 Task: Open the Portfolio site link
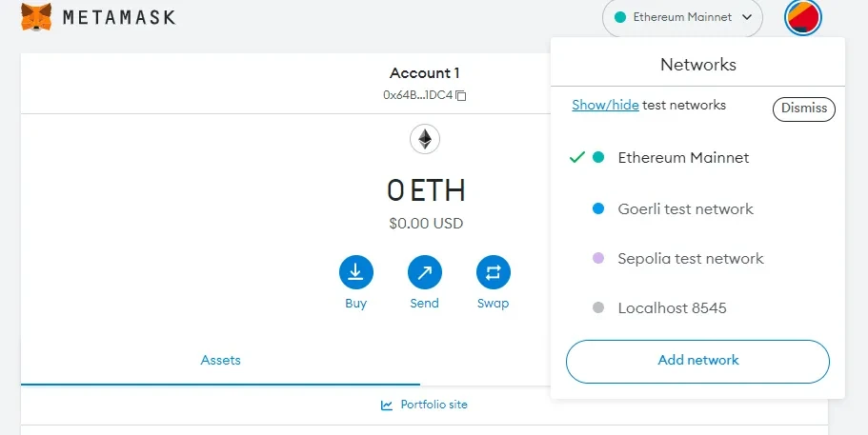[434, 405]
